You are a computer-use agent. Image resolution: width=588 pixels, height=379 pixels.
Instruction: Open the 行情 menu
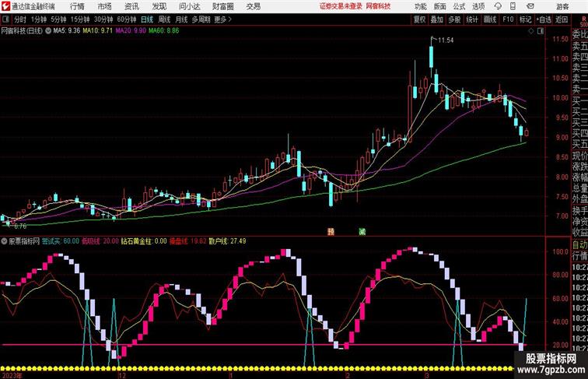pyautogui.click(x=77, y=6)
